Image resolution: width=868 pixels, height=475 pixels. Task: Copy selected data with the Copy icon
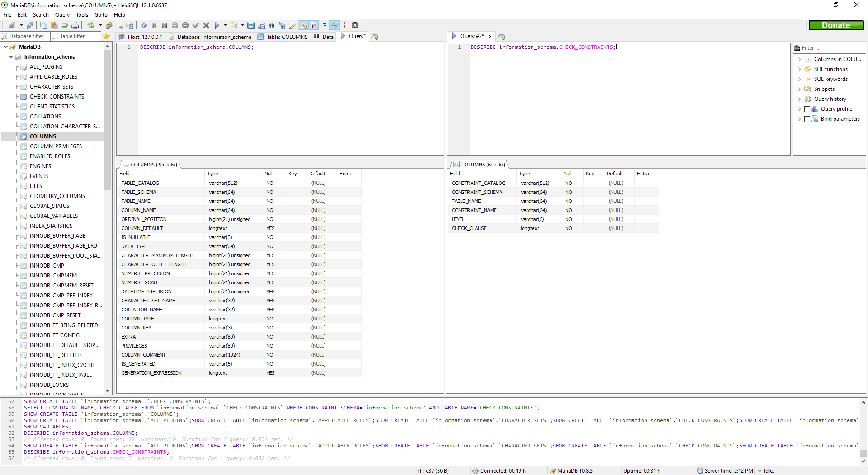coord(44,25)
